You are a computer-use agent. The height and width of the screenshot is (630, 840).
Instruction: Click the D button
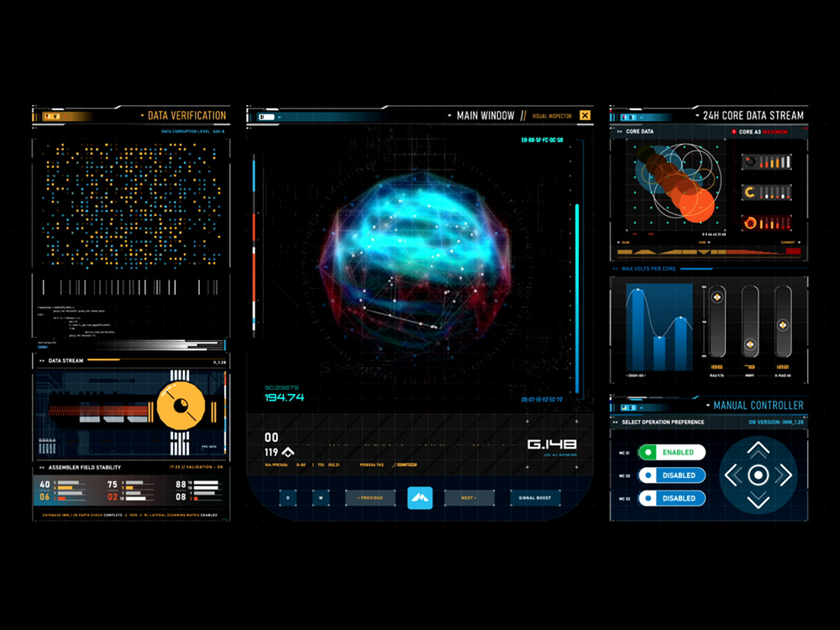(287, 497)
